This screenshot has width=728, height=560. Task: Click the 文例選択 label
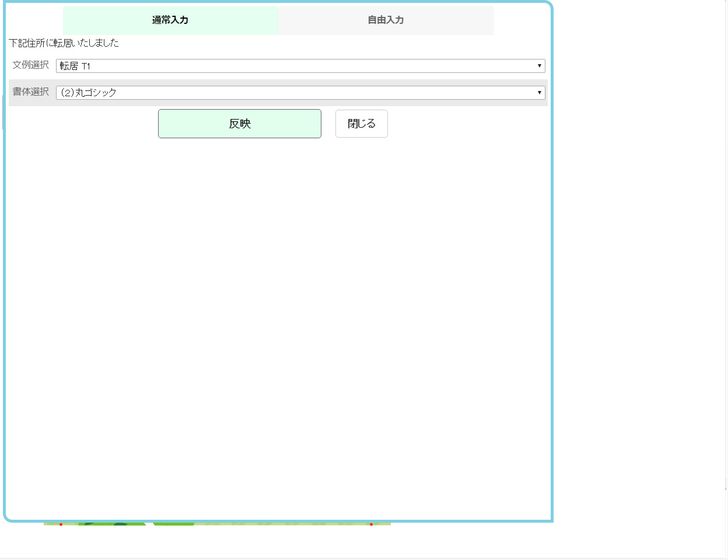[31, 65]
